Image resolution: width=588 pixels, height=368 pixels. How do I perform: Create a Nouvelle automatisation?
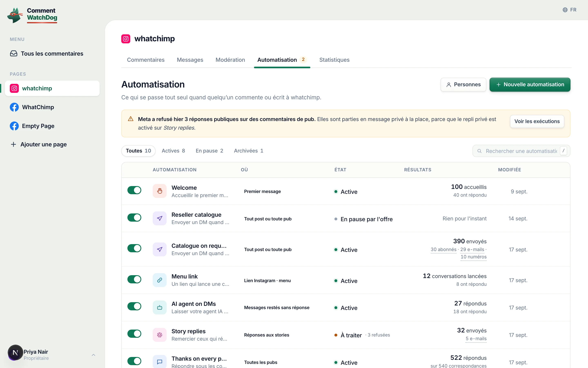[x=530, y=85]
